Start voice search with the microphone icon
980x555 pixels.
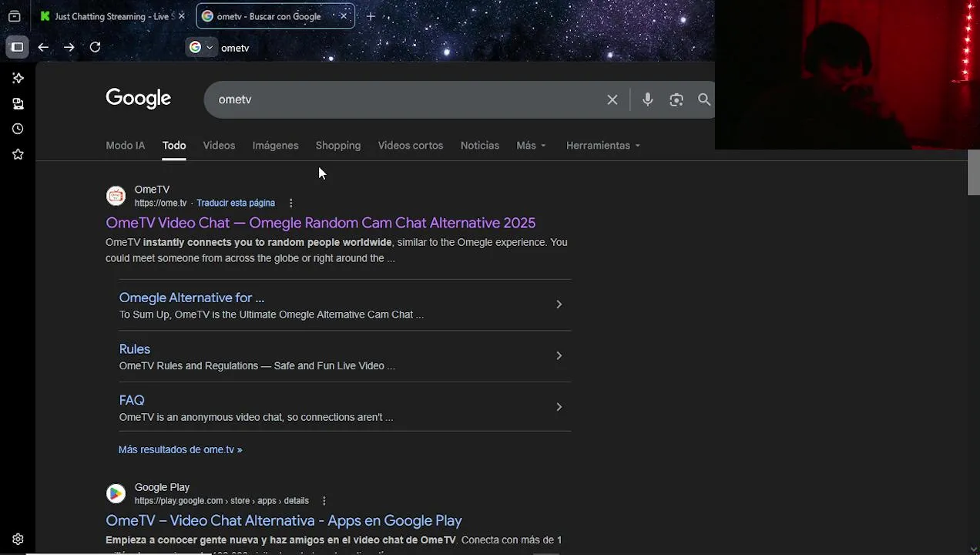pyautogui.click(x=647, y=99)
